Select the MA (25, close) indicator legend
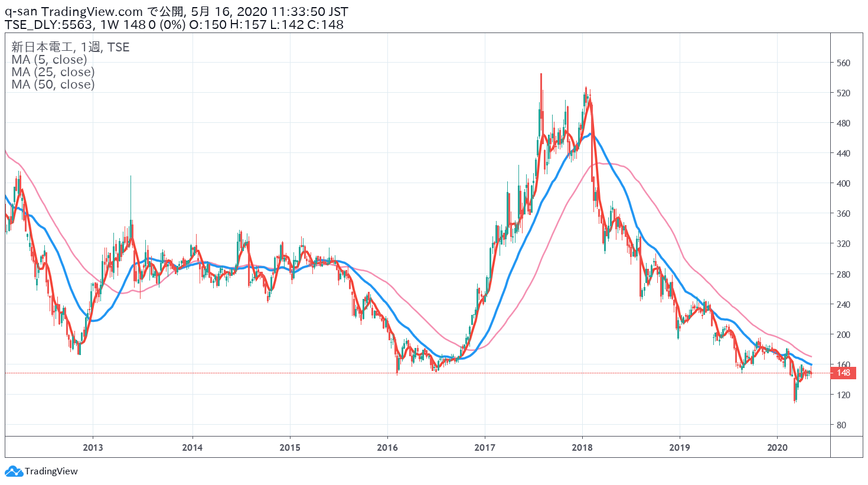Image resolution: width=868 pixels, height=485 pixels. coord(53,72)
